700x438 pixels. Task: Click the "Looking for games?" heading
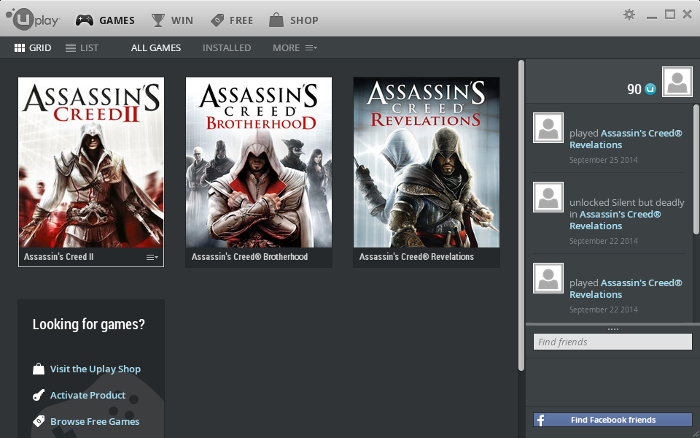pyautogui.click(x=89, y=324)
